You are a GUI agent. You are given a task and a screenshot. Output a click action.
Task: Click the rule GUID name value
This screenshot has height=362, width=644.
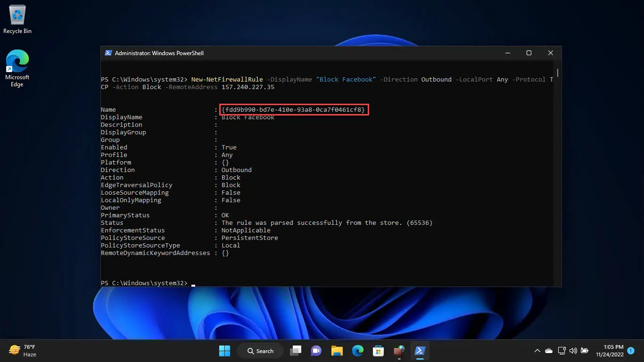coord(293,110)
